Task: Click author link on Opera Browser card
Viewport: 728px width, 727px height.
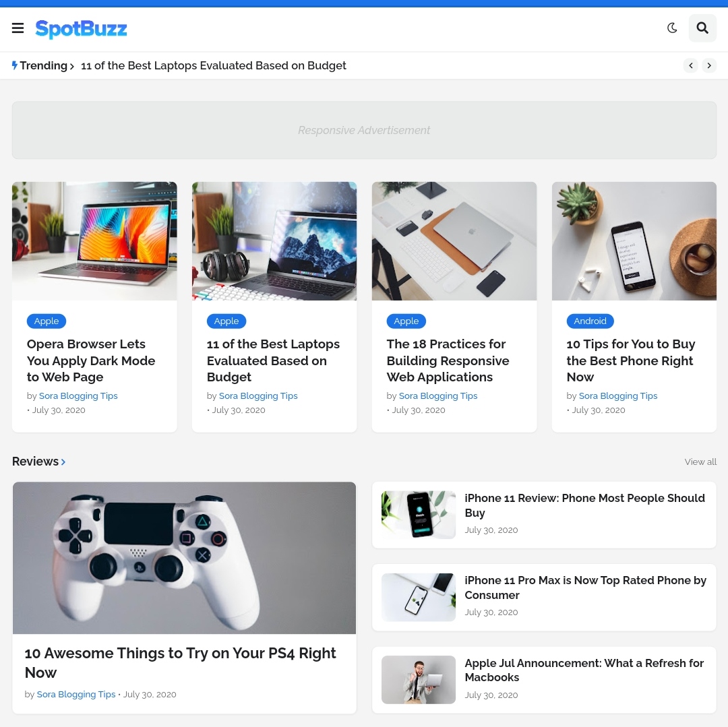Action: point(78,396)
